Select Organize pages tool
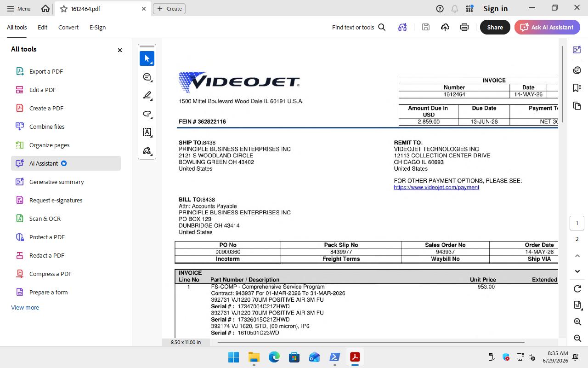This screenshot has height=368, width=588. (x=66, y=145)
